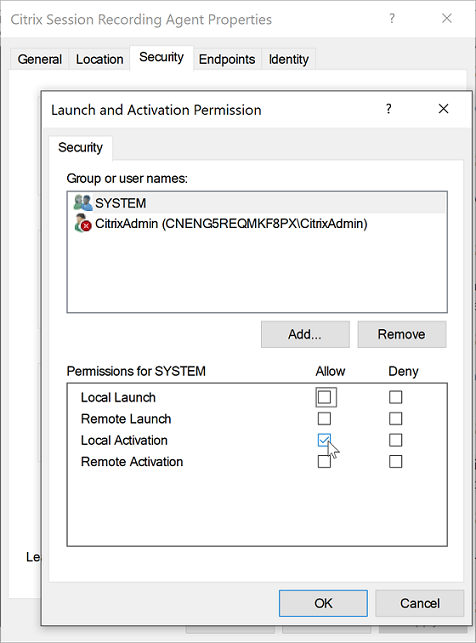Image resolution: width=476 pixels, height=643 pixels.
Task: Enable Allow for Local Launch
Action: pyautogui.click(x=324, y=397)
